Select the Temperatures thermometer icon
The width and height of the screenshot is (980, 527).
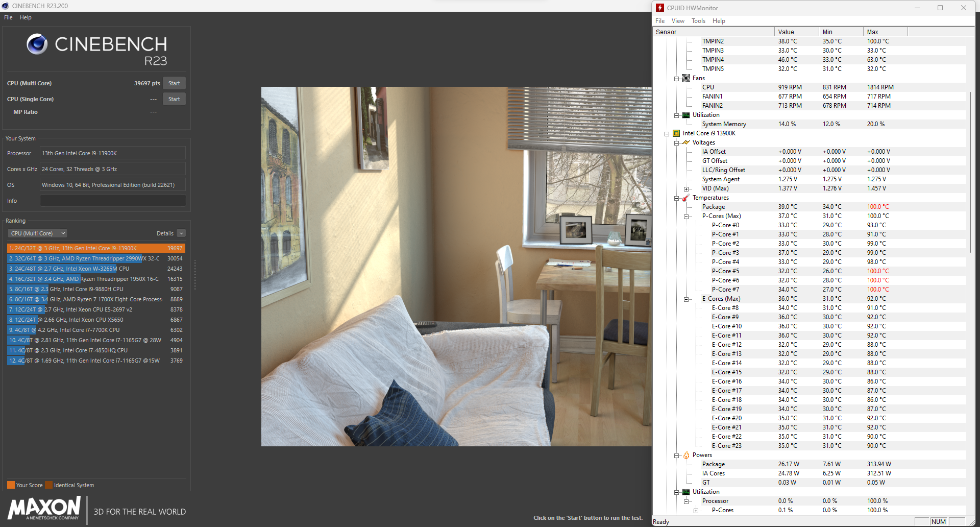pyautogui.click(x=686, y=198)
